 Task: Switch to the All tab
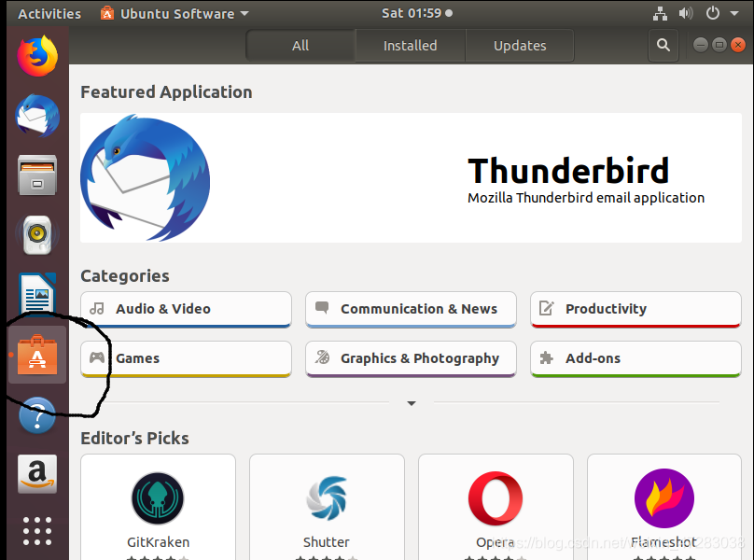[300, 46]
